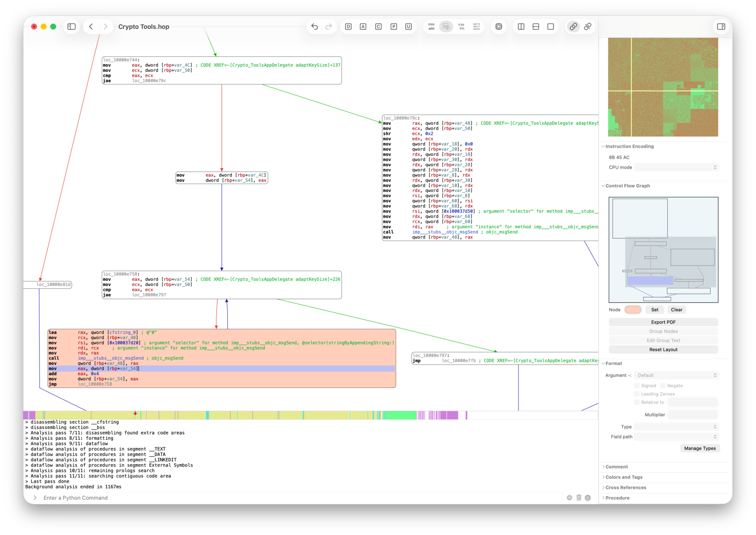This screenshot has width=756, height=535.
Task: Tick the Negate checkbox
Action: pos(663,386)
